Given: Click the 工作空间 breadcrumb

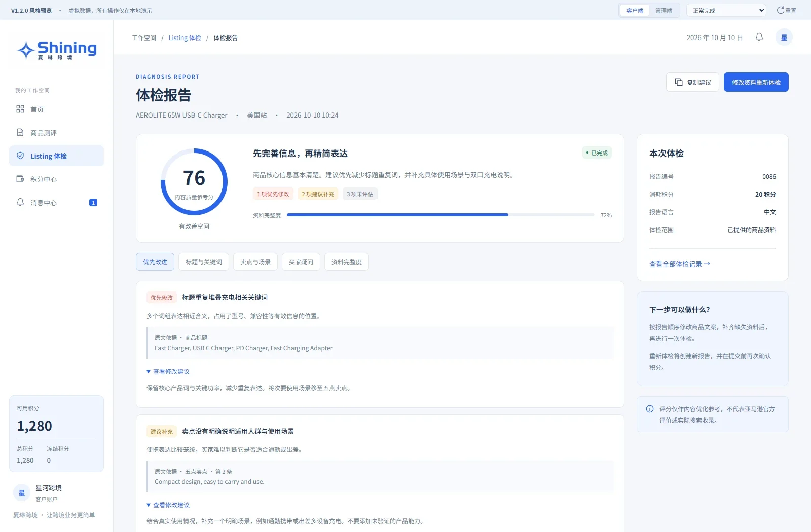Looking at the screenshot, I should 144,37.
